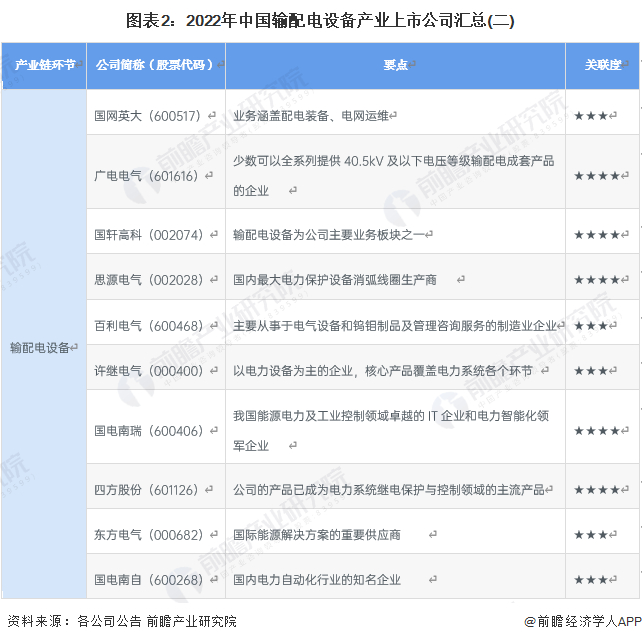
Task: Click the 公司简称（股票代码） column header
Action: coord(156,66)
